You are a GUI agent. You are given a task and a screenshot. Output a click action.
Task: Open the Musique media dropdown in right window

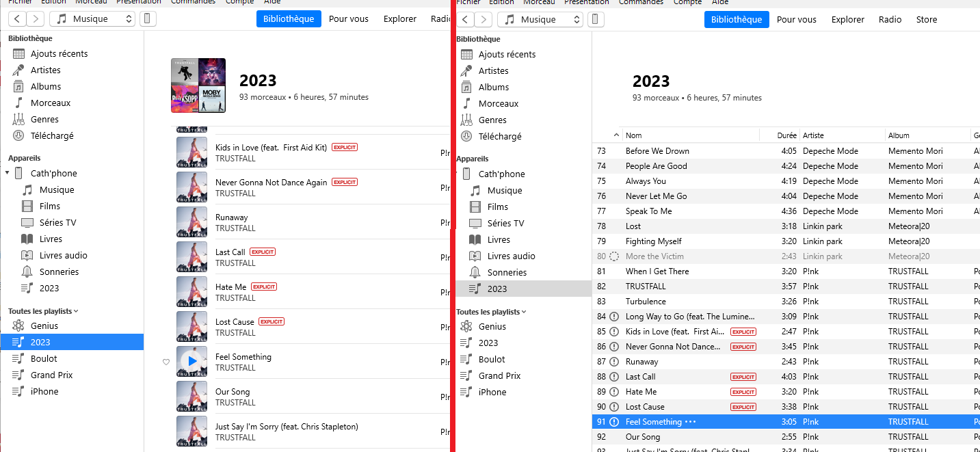click(540, 20)
